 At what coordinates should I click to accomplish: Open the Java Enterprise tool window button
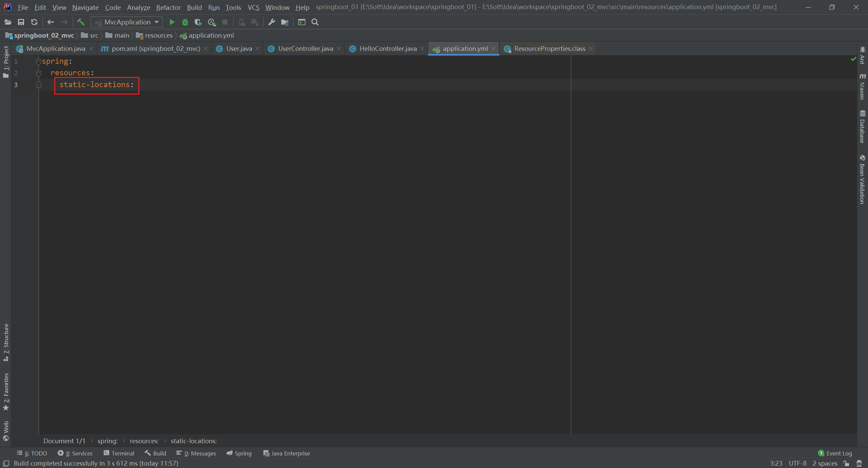[x=287, y=453]
